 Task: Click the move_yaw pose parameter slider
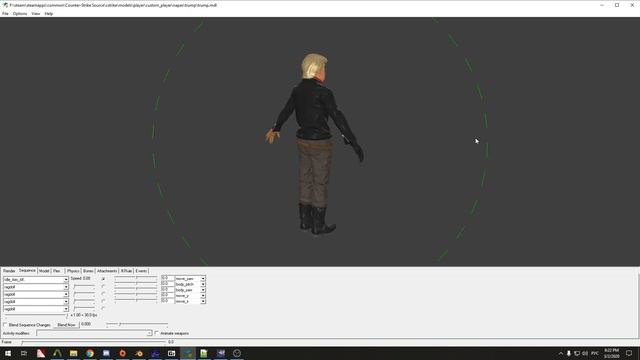click(136, 278)
